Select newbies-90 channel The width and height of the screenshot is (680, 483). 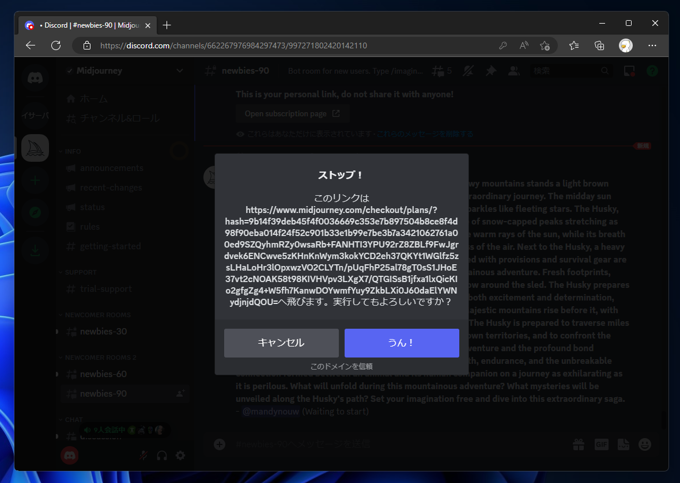point(125,394)
